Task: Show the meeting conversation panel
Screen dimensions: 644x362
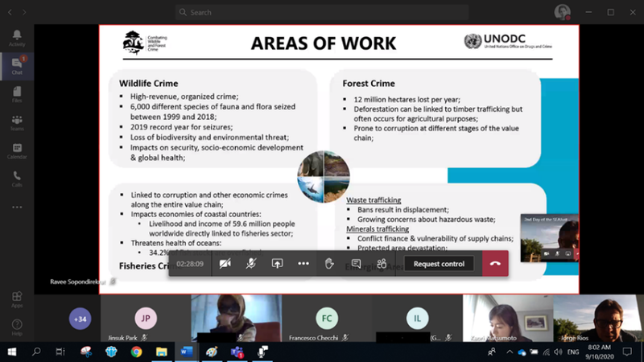Action: pos(356,263)
